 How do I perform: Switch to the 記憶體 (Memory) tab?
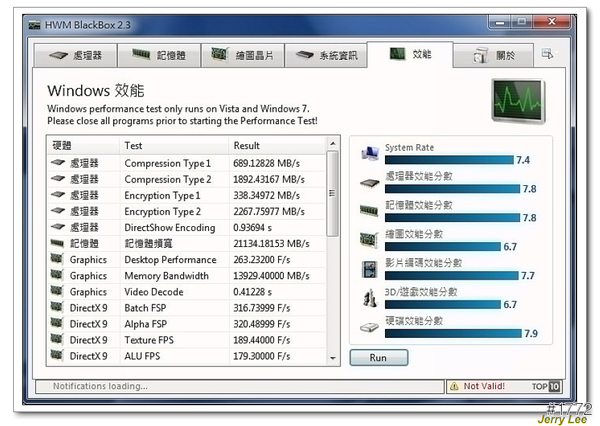(x=159, y=56)
